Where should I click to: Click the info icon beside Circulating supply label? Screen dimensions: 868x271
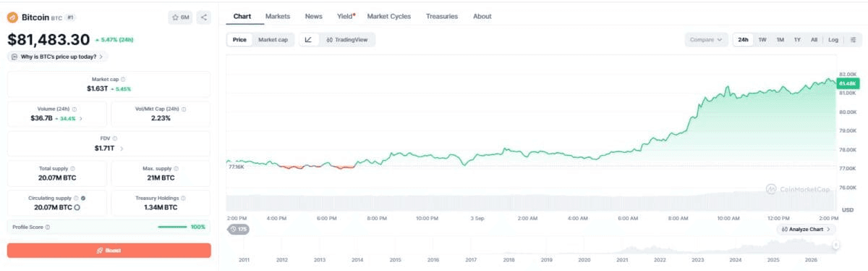(x=77, y=198)
